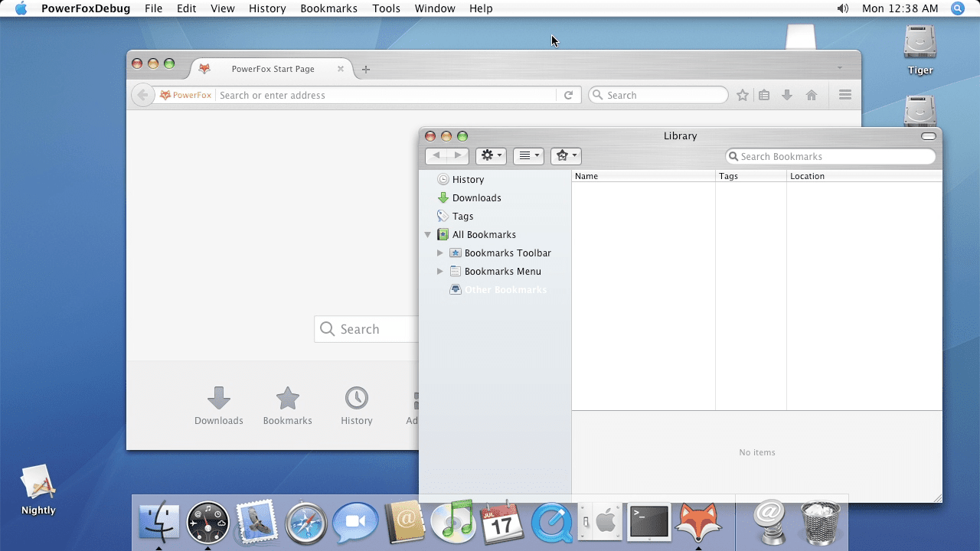
Task: Select History in Library sidebar
Action: pyautogui.click(x=468, y=179)
